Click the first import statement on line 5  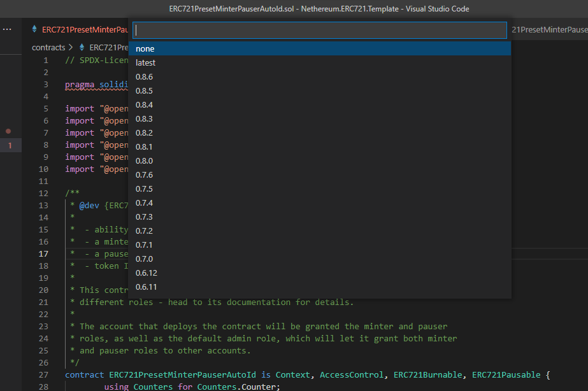(96, 109)
